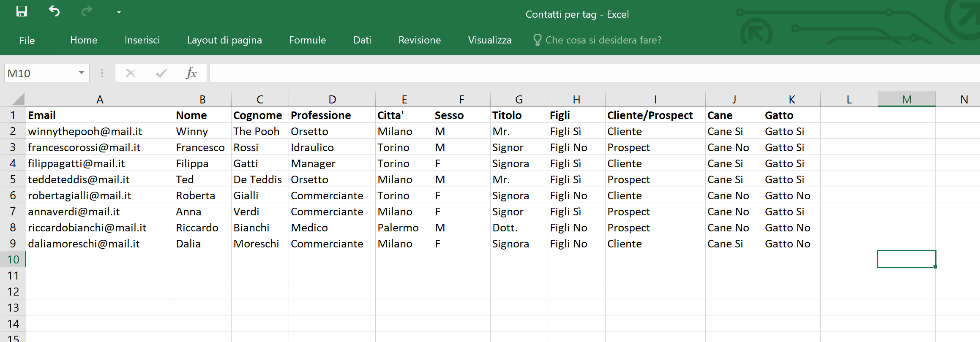Click the Cancel X icon in formula bar
This screenshot has height=342, width=980.
(131, 73)
